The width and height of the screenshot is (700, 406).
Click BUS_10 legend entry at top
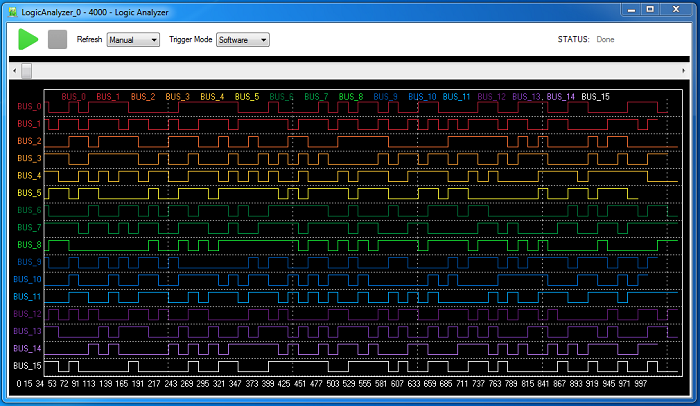pyautogui.click(x=421, y=97)
